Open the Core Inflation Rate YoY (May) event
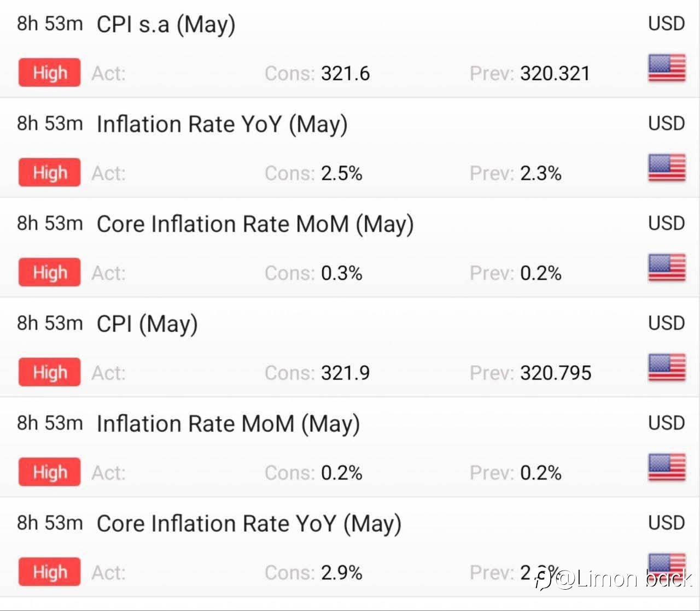Screen dimensions: 700x611 [249, 524]
